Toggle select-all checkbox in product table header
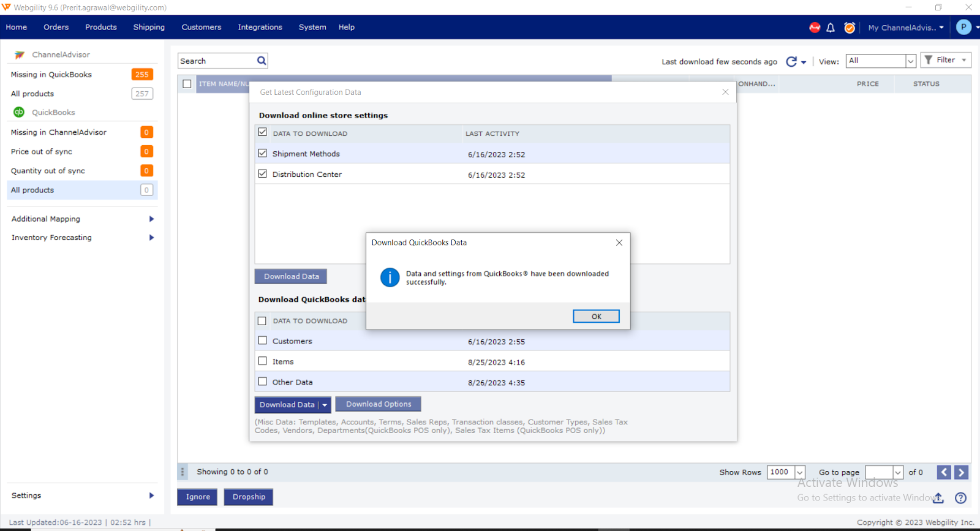 pyautogui.click(x=187, y=84)
